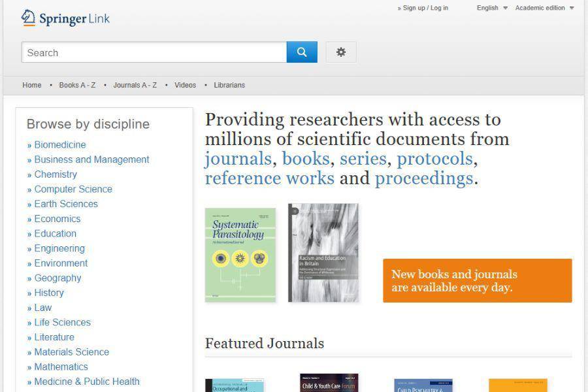
Task: Open Occupational journal cover thumbnail
Action: pyautogui.click(x=235, y=385)
